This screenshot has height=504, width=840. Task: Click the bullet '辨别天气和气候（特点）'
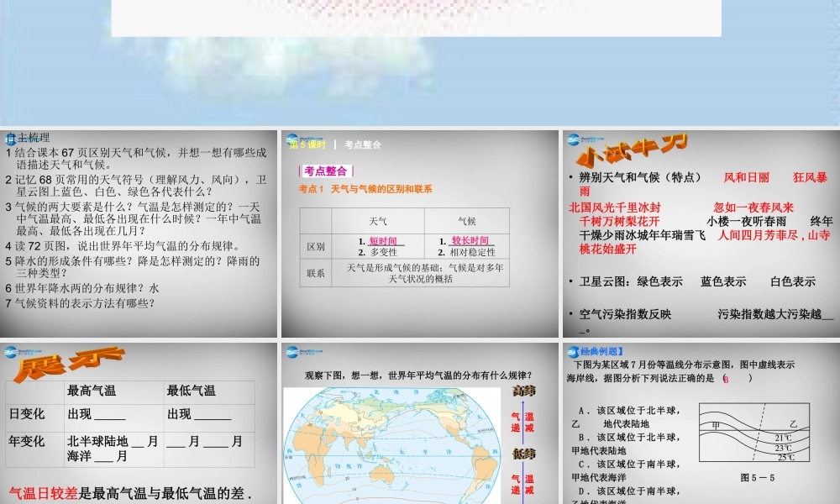[x=640, y=177]
